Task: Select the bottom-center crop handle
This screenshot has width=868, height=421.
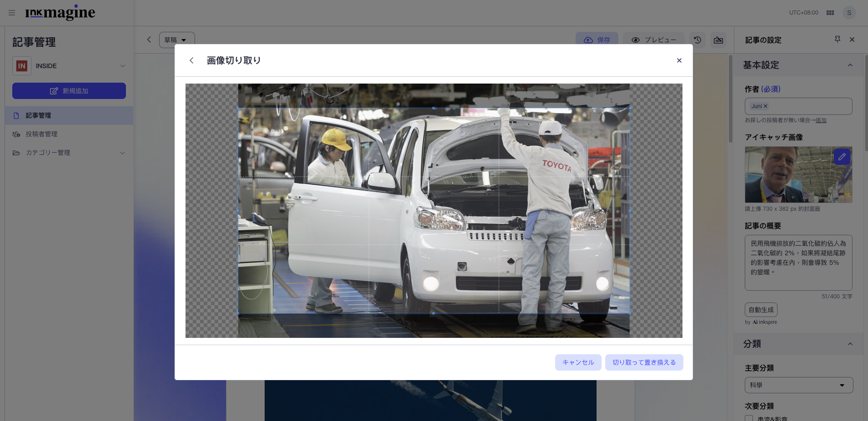Action: [x=433, y=313]
